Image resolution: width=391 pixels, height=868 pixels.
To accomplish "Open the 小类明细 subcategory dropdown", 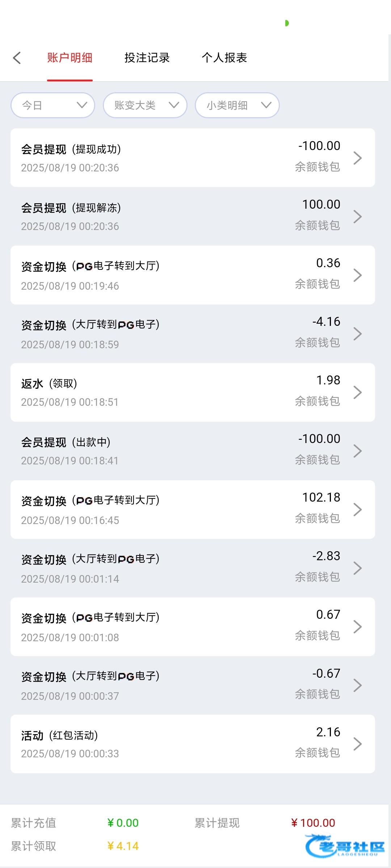I will point(237,105).
